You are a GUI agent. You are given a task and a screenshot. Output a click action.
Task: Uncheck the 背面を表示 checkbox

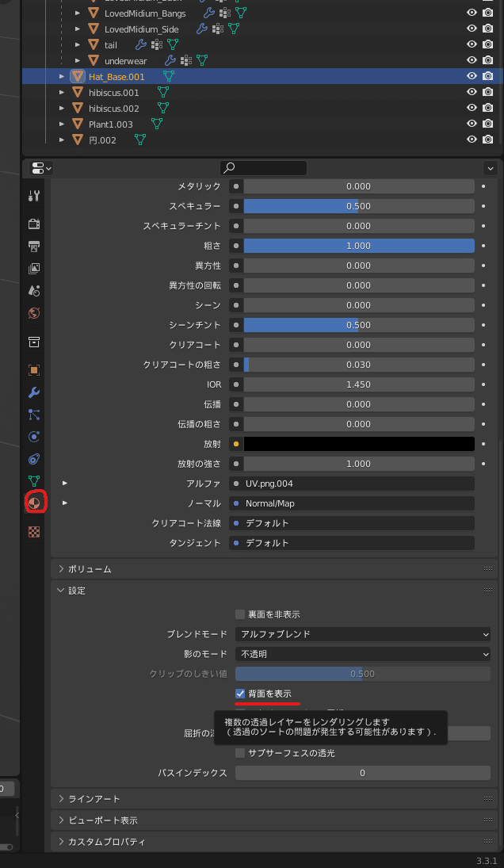coord(240,694)
